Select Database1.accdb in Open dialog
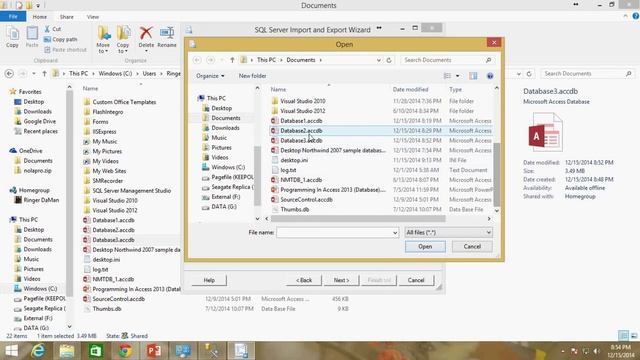 click(301, 121)
